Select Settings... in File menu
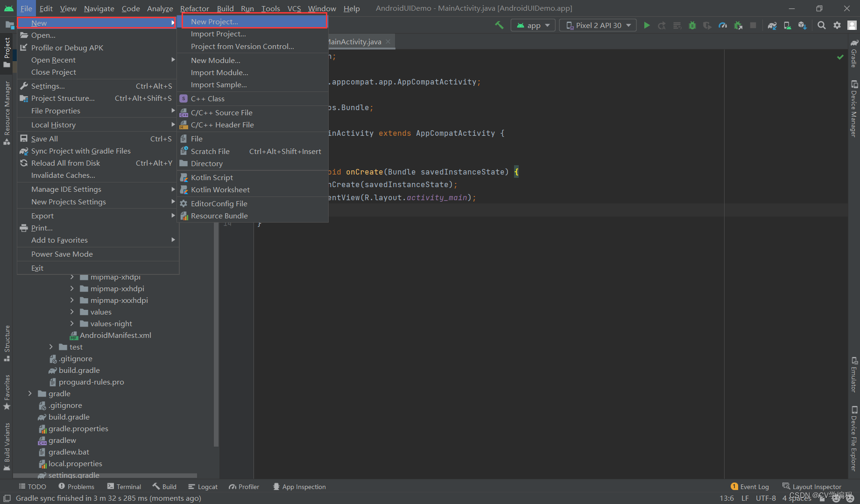 (x=97, y=86)
